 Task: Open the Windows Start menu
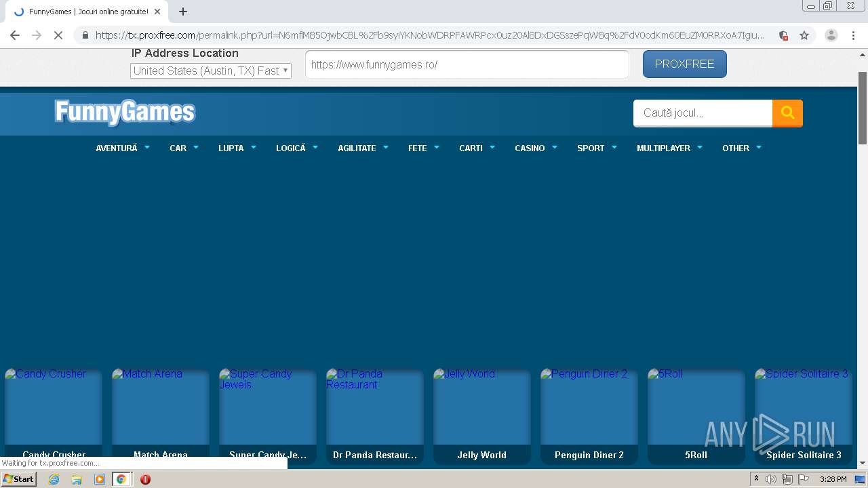point(19,479)
